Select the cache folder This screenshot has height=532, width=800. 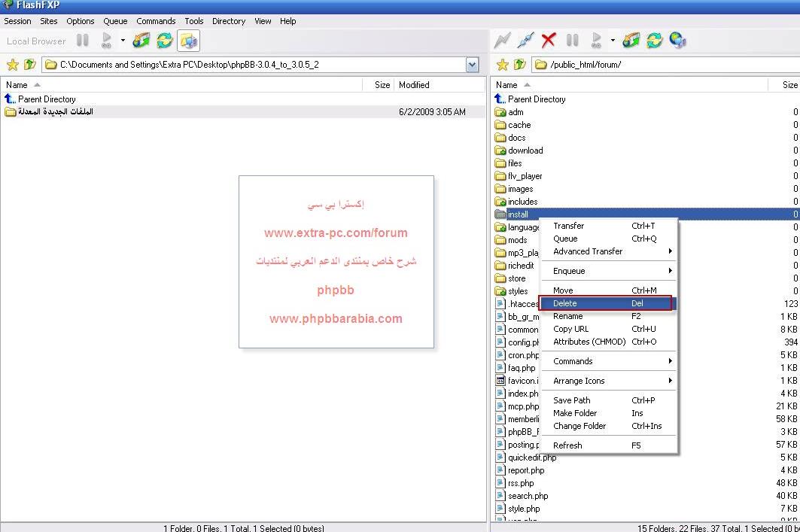click(x=513, y=124)
